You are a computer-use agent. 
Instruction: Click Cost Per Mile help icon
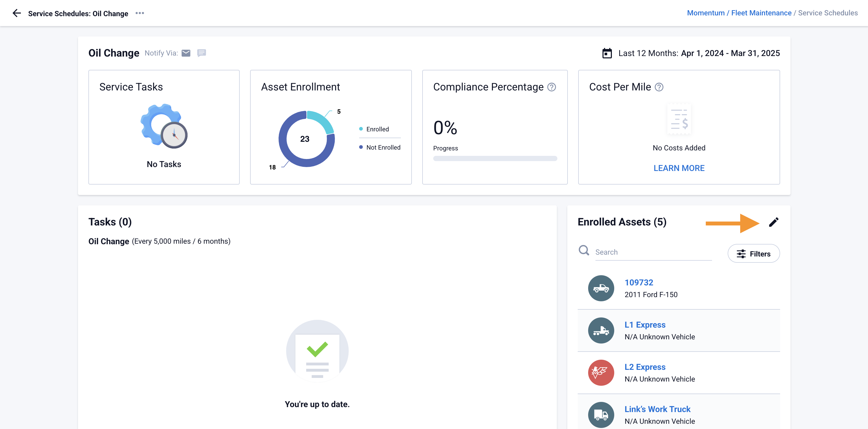[659, 87]
